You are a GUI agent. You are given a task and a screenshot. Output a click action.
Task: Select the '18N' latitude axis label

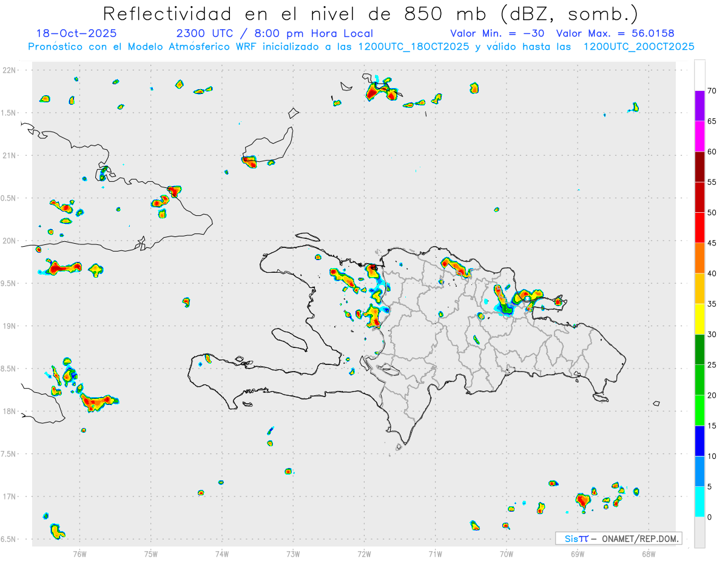(10, 411)
